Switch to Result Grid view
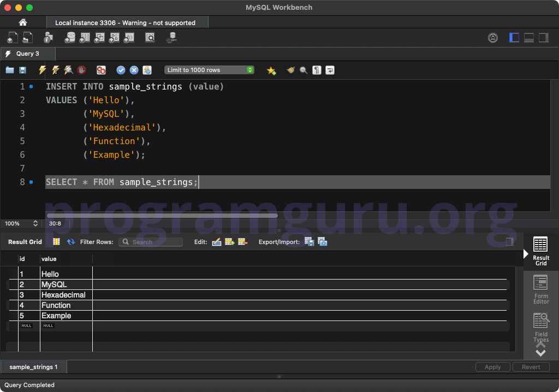 click(540, 251)
